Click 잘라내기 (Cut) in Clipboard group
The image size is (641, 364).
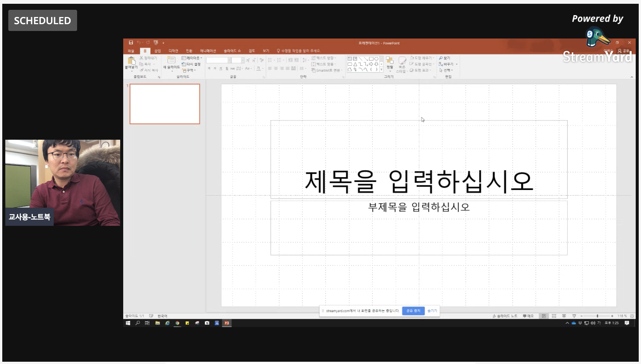click(148, 58)
